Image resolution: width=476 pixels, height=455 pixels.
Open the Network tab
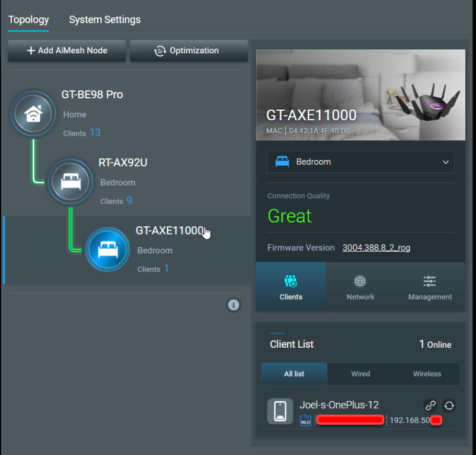[x=360, y=286]
